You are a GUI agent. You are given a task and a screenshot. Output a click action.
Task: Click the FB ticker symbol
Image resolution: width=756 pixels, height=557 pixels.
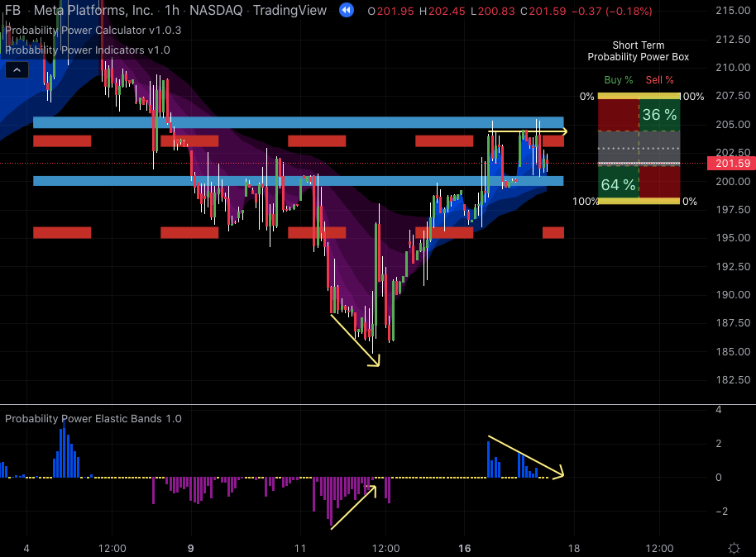(x=12, y=11)
